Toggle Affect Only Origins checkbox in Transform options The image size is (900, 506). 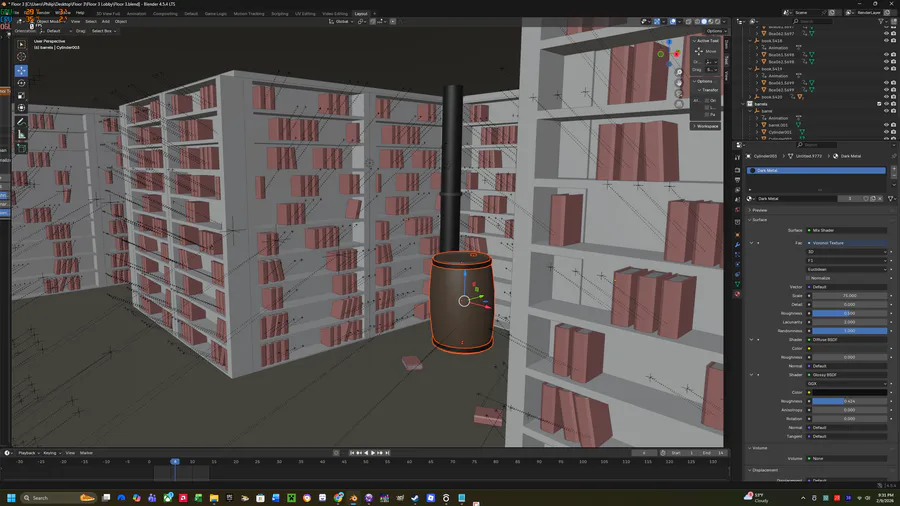(x=708, y=100)
